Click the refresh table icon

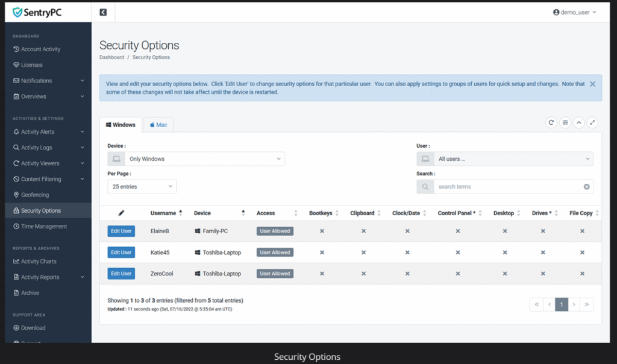click(551, 122)
